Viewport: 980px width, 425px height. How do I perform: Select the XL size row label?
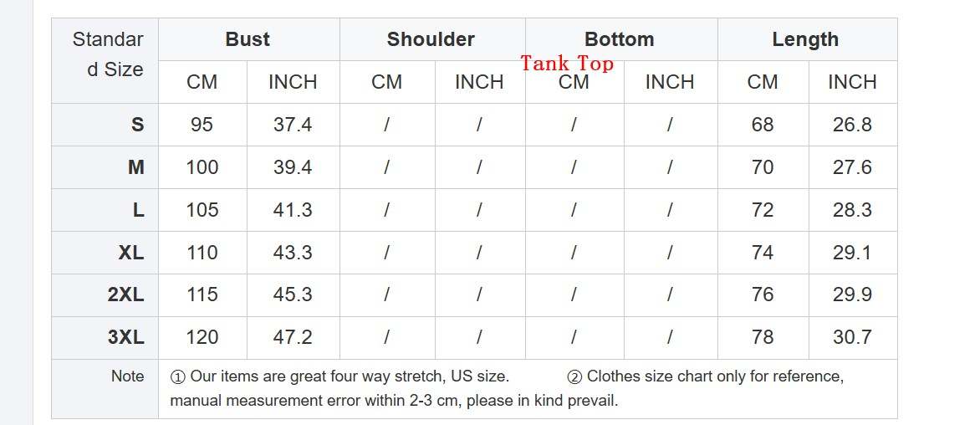click(x=131, y=253)
